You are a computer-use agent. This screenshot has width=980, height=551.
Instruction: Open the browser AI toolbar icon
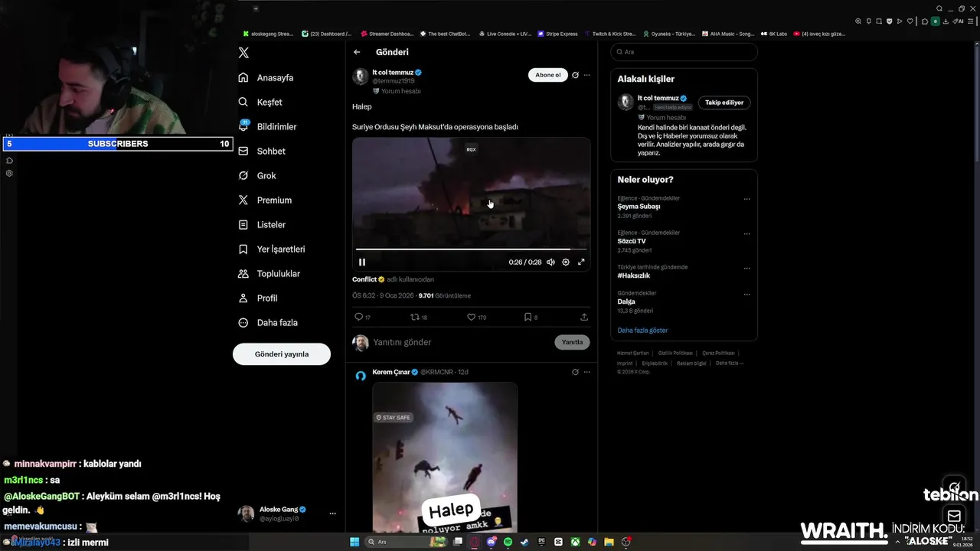tap(959, 21)
